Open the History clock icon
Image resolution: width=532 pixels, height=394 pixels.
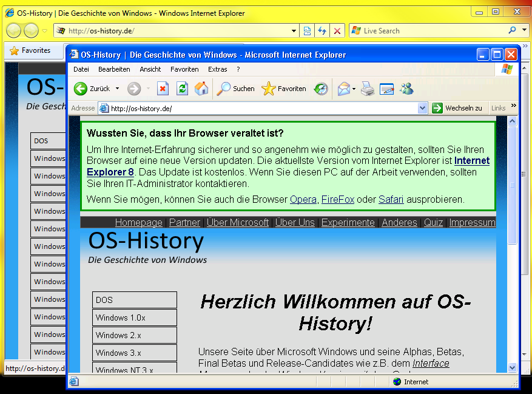(x=321, y=89)
